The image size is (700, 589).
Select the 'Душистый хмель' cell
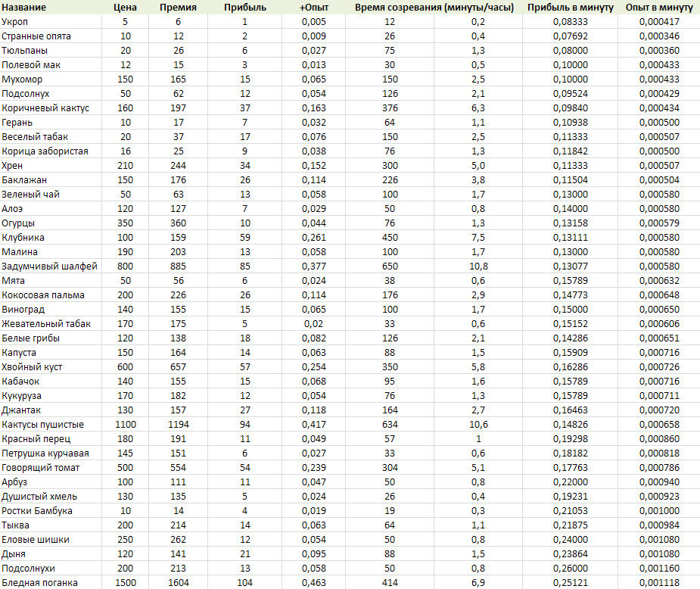[x=39, y=497]
